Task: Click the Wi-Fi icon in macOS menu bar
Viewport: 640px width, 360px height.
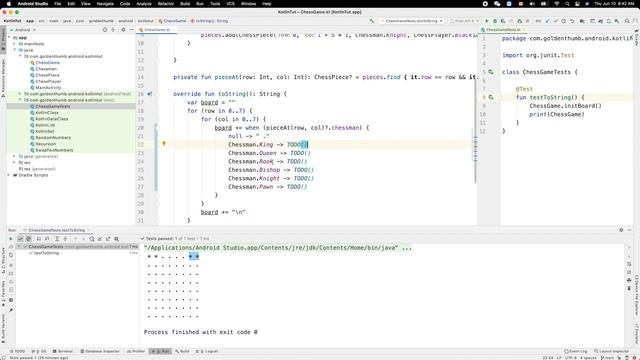Action: 557,4
